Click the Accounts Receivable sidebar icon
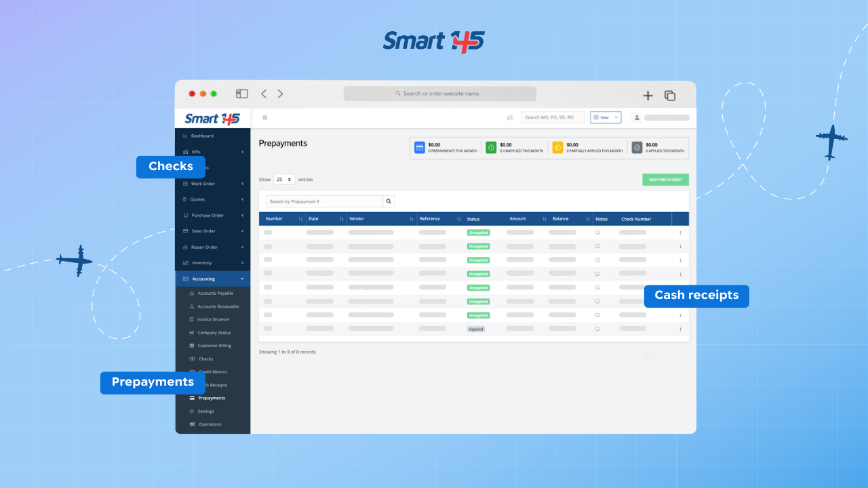The image size is (868, 488). point(192,306)
